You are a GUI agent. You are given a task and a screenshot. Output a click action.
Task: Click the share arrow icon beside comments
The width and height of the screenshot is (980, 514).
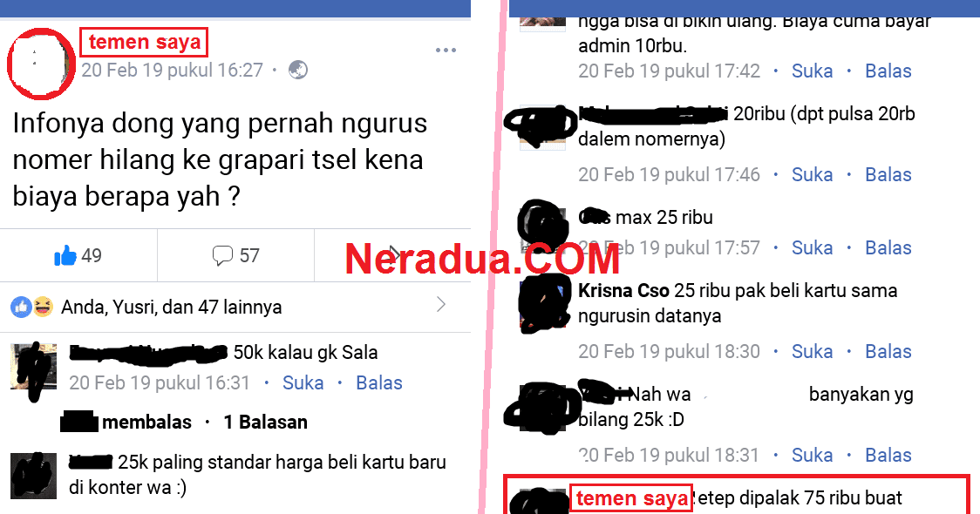[x=394, y=254]
